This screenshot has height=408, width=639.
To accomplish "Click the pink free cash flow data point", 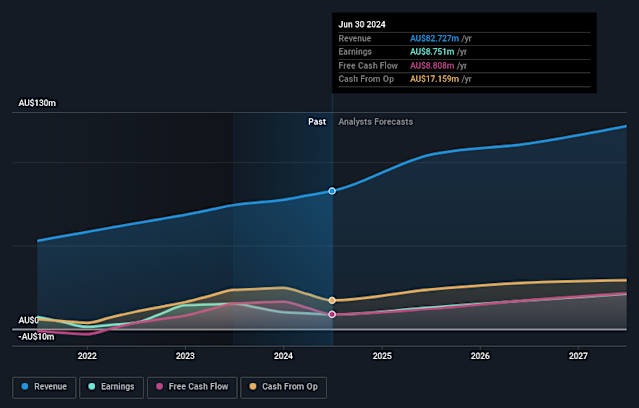I will [x=332, y=314].
